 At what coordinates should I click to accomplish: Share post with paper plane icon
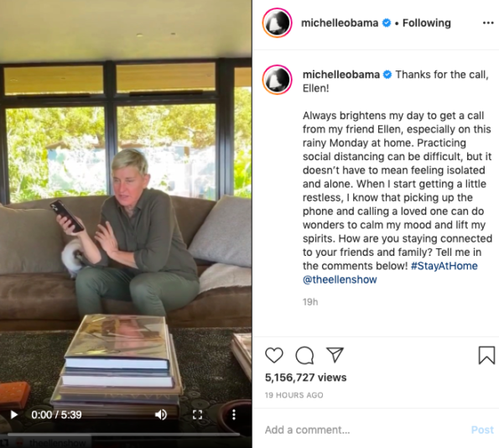coord(335,354)
